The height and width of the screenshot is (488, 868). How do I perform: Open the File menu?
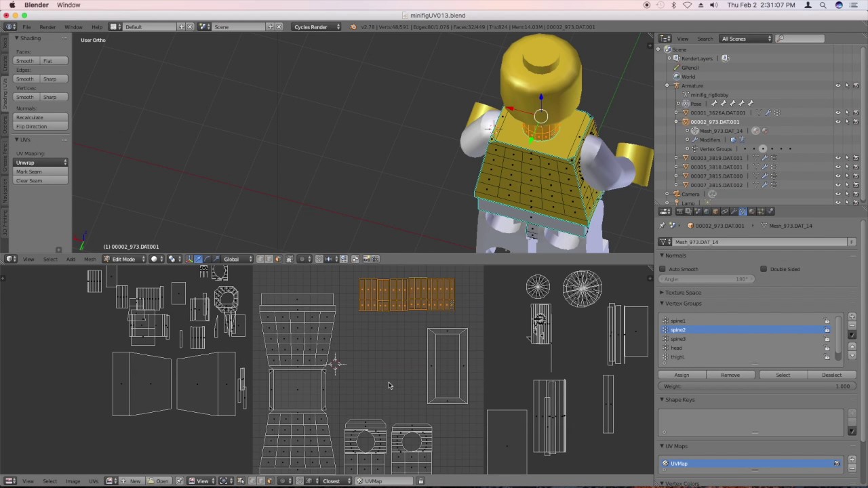click(26, 26)
